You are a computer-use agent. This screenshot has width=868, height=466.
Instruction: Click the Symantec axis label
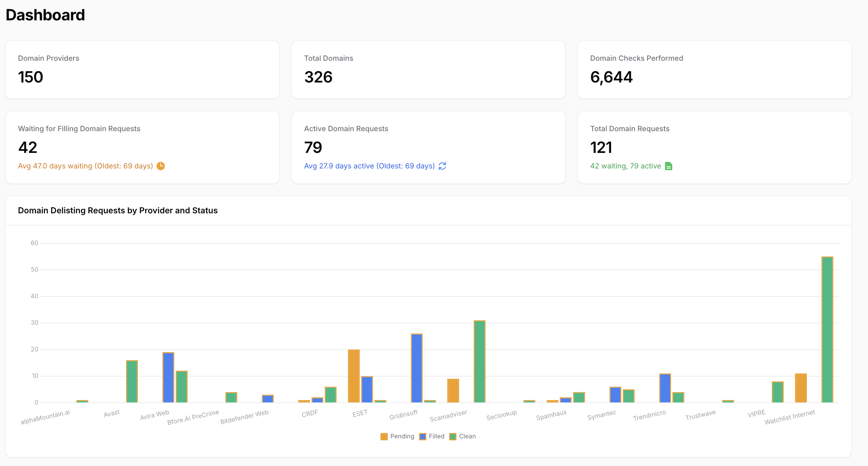(x=602, y=415)
